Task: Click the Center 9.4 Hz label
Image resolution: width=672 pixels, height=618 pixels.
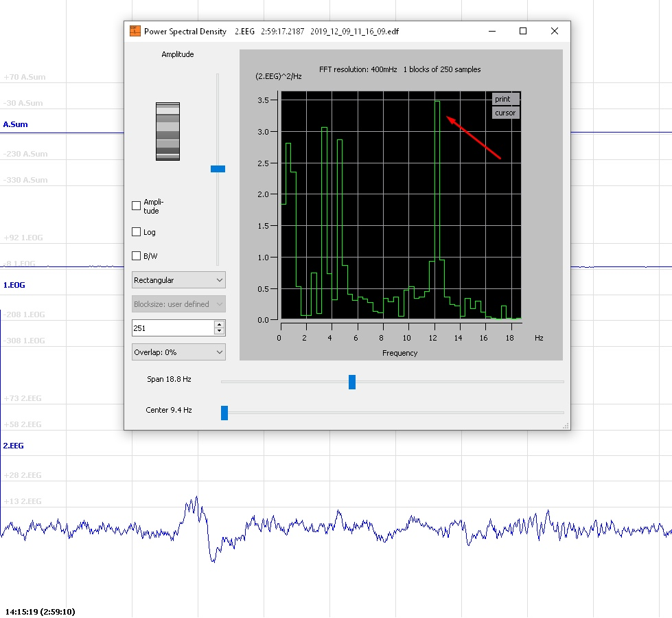Action: [x=169, y=410]
